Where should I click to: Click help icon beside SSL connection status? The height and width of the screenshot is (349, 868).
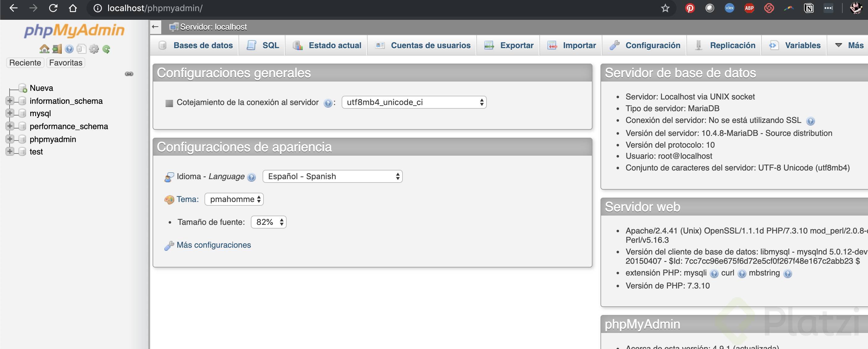point(810,121)
